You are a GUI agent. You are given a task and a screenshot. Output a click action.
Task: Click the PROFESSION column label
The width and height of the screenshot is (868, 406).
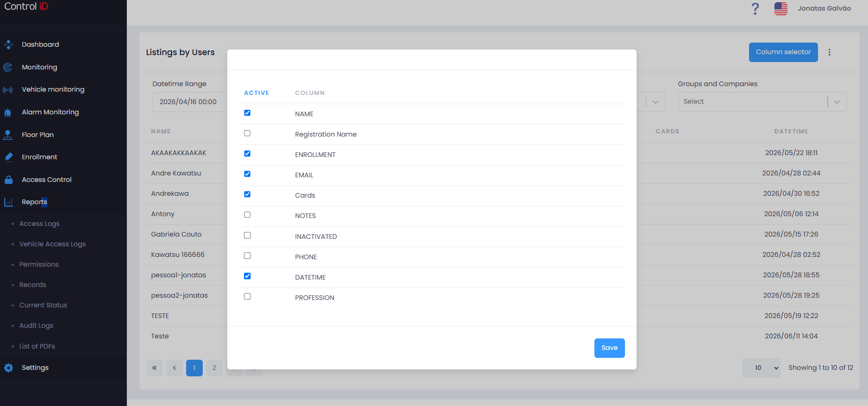tap(315, 298)
